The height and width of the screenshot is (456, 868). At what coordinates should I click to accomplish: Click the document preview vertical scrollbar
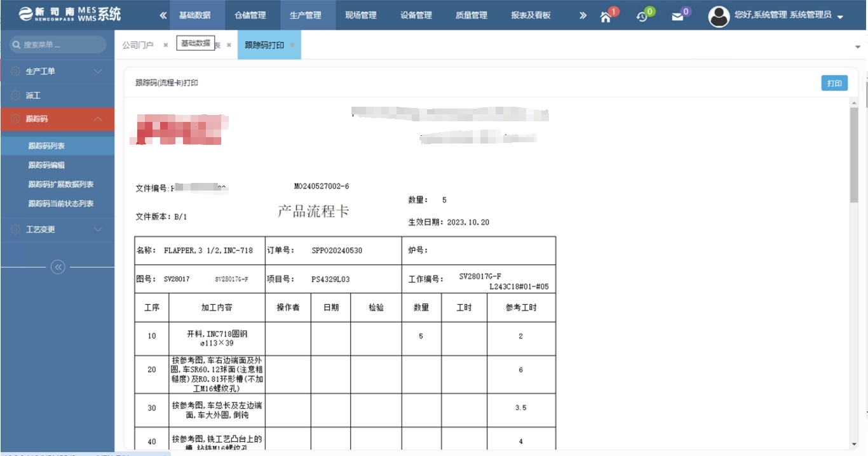(x=854, y=156)
